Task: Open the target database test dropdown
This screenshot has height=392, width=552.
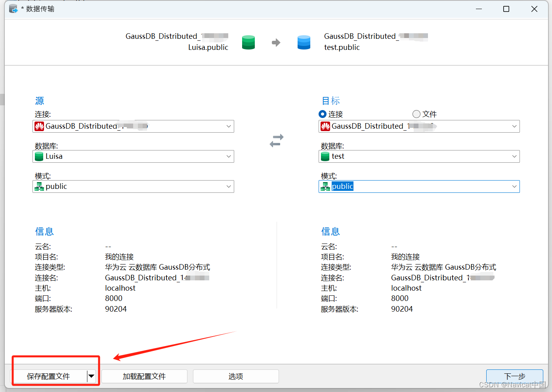Action: pyautogui.click(x=514, y=156)
